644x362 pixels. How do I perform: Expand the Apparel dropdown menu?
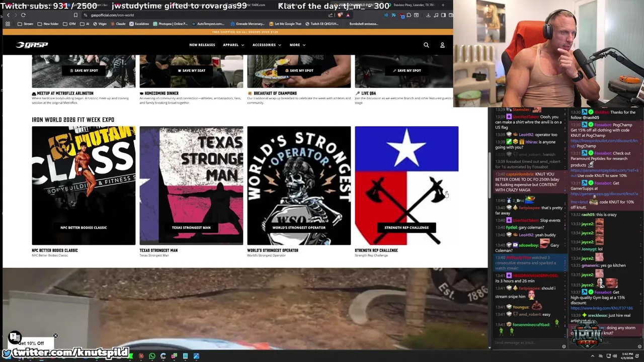pyautogui.click(x=233, y=45)
